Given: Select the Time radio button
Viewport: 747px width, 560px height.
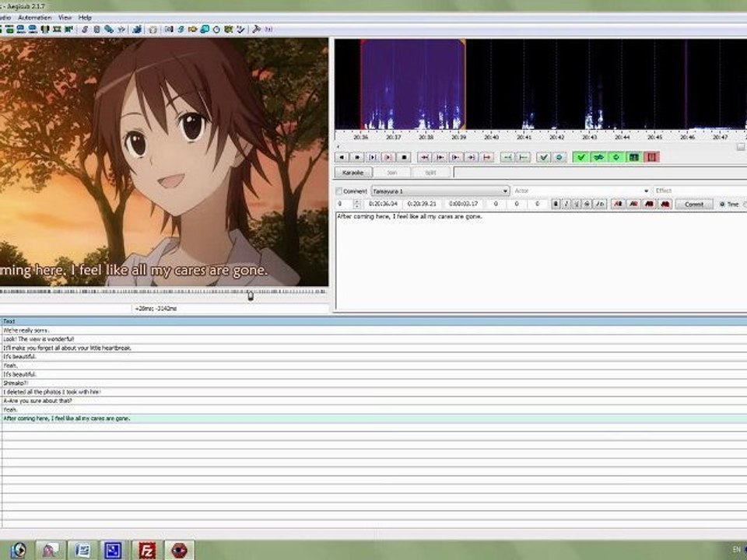Looking at the screenshot, I should 722,205.
